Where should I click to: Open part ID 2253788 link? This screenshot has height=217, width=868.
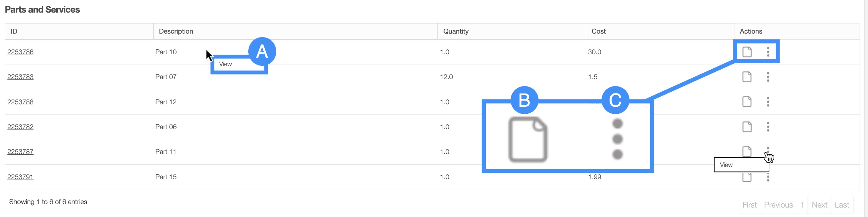20,102
